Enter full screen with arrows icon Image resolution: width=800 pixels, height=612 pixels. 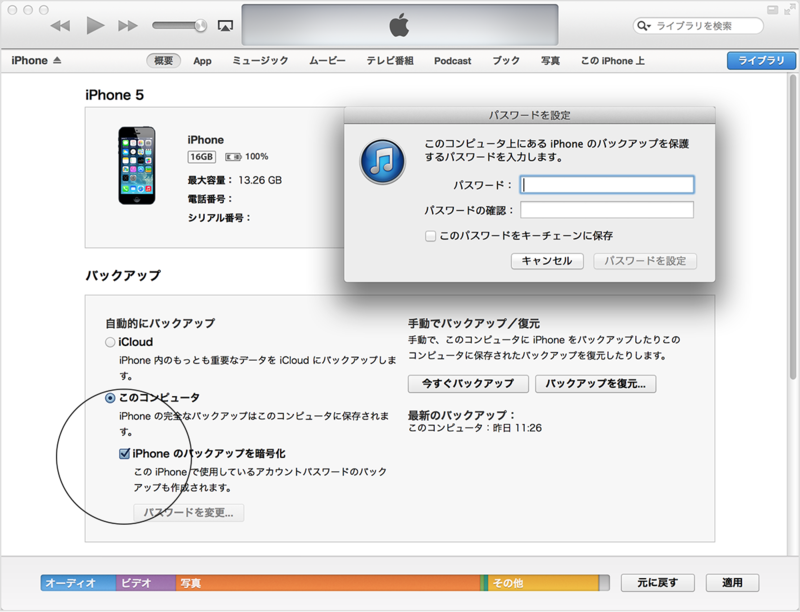coord(789,10)
